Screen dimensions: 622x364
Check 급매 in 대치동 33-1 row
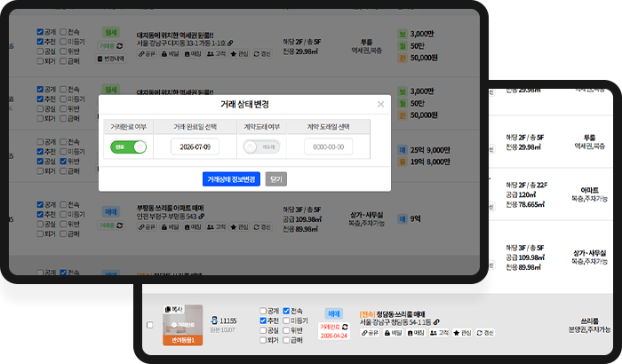[x=63, y=61]
